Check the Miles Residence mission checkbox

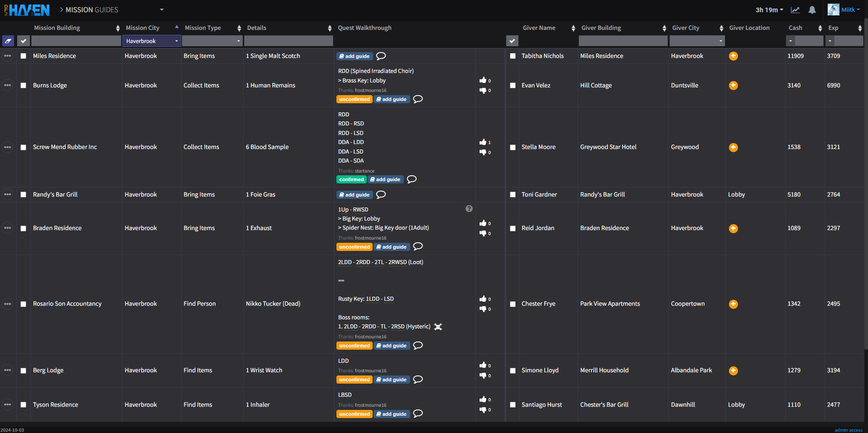pos(24,56)
